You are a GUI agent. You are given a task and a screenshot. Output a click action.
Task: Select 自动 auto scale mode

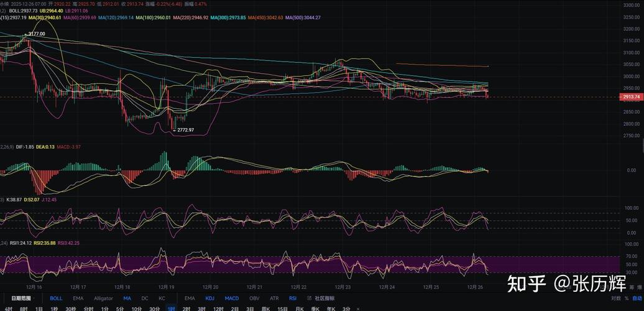click(x=637, y=299)
